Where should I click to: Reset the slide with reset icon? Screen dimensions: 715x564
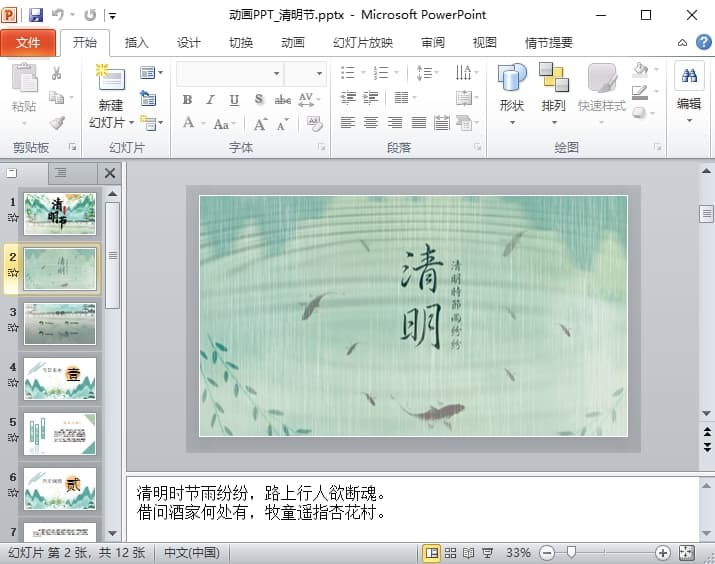(148, 98)
